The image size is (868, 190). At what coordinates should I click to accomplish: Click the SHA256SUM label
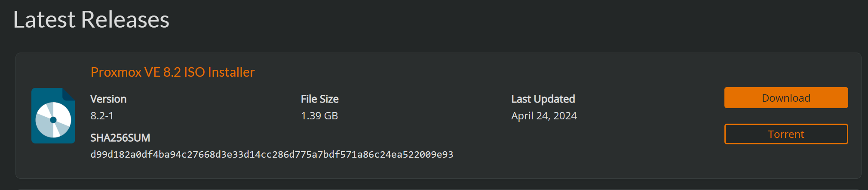(120, 138)
